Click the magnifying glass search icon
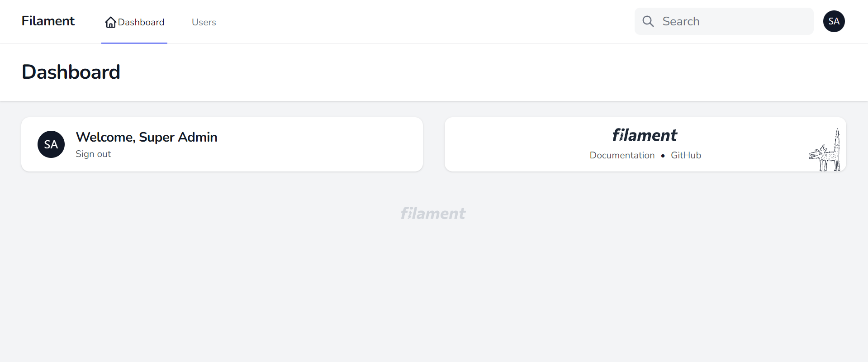868x362 pixels. (x=648, y=21)
